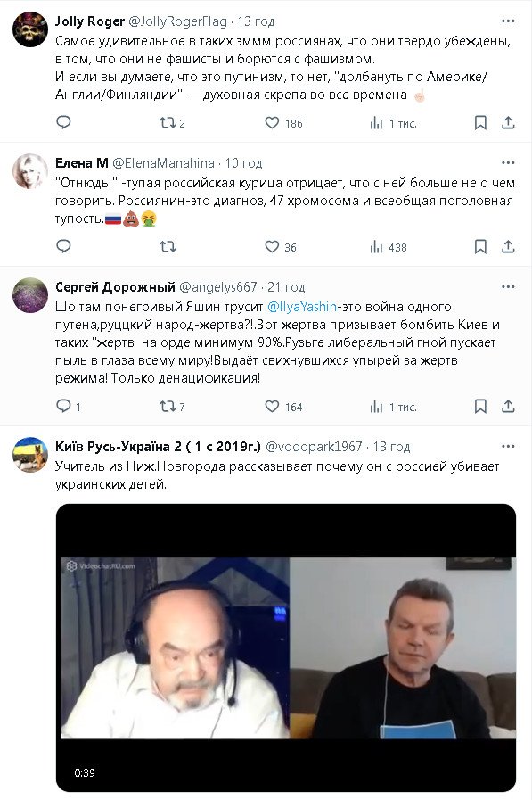Reply to Jolly Roger's tweet
Screen dimensions: 532x800
point(63,122)
